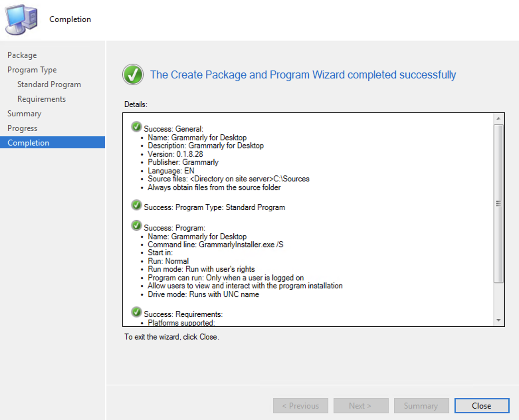Screen dimensions: 519x420
Task: Click the Summary button at bottom
Action: click(x=421, y=406)
